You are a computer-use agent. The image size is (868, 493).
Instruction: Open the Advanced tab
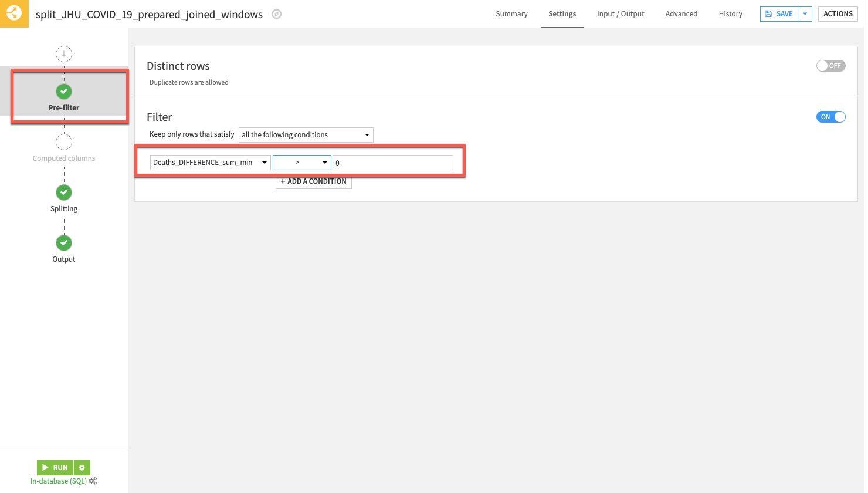pyautogui.click(x=681, y=14)
